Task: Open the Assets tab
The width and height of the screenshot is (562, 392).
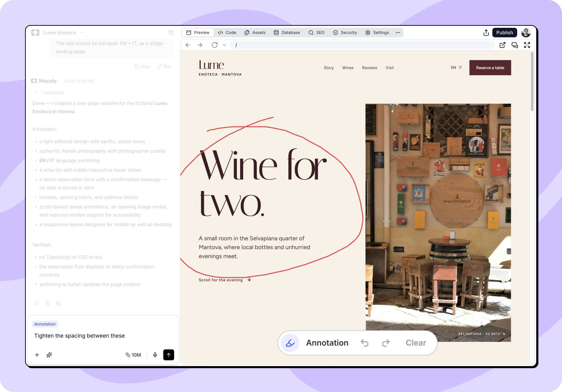Action: 255,33
